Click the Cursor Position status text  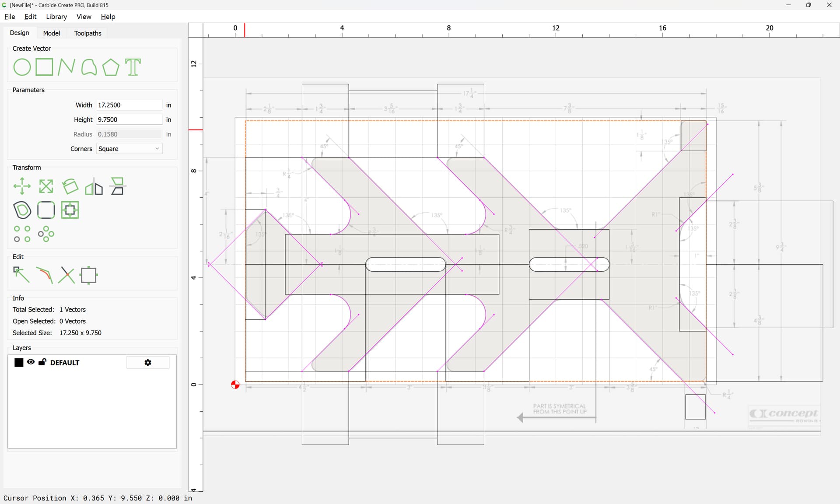pos(98,498)
